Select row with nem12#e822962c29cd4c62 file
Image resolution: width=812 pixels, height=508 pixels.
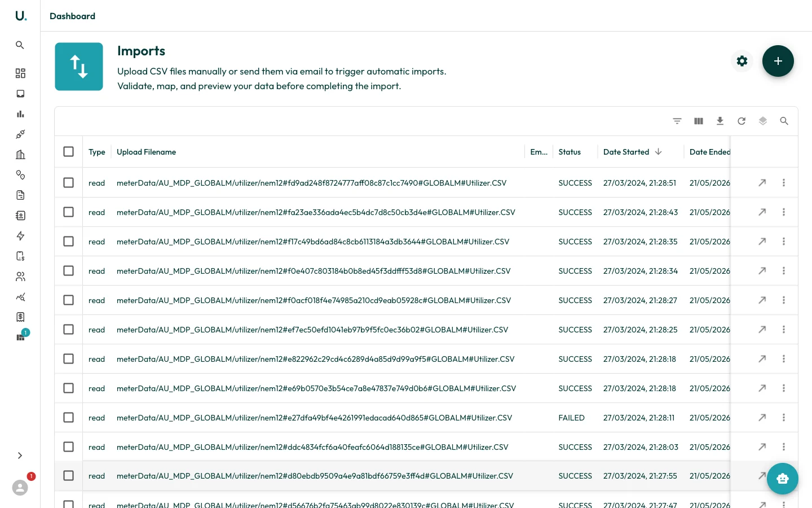click(x=69, y=359)
